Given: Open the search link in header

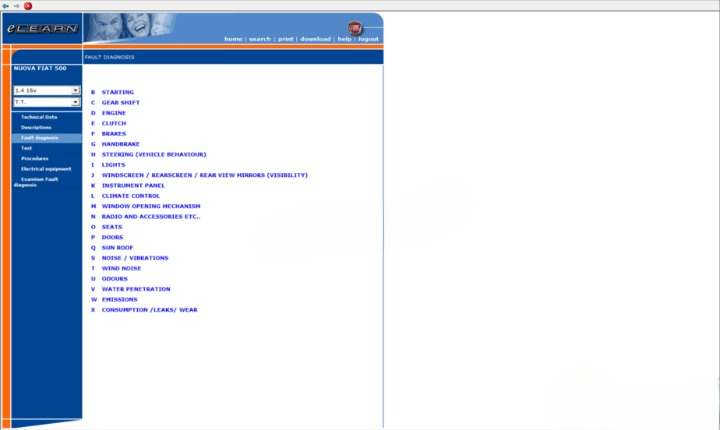Looking at the screenshot, I should [260, 39].
